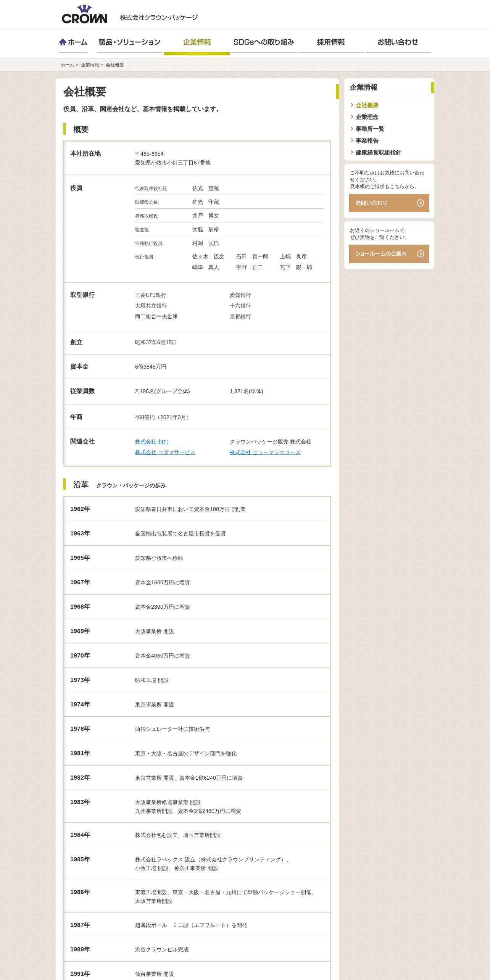Viewport: 490px width, 980px height.
Task: Click 企業情報 breadcrumb link
Action: [90, 65]
